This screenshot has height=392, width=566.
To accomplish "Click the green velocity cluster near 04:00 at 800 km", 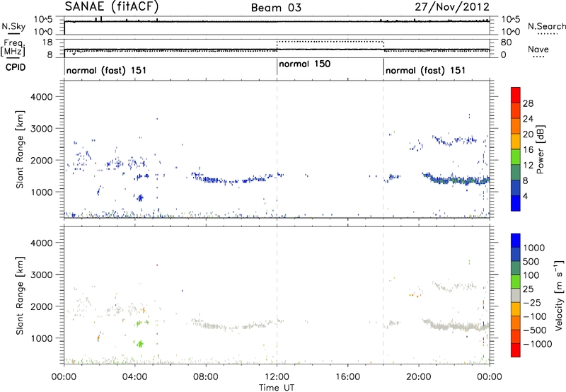I will pyautogui.click(x=139, y=344).
